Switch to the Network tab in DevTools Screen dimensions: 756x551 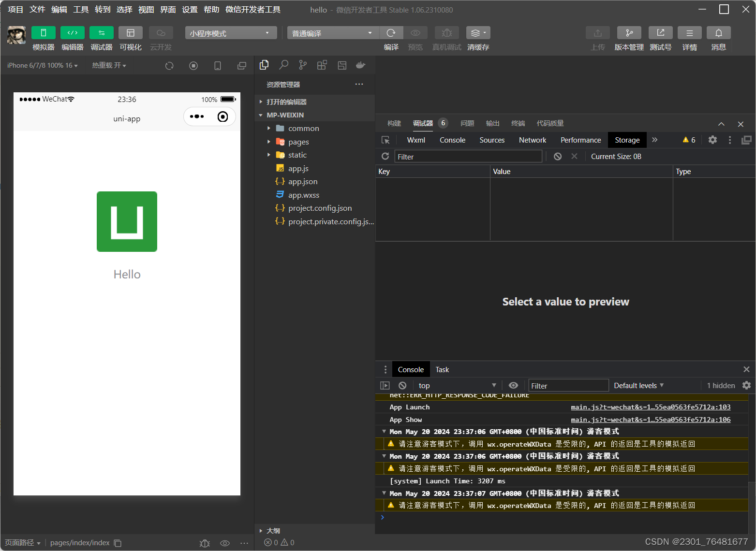[x=532, y=140]
